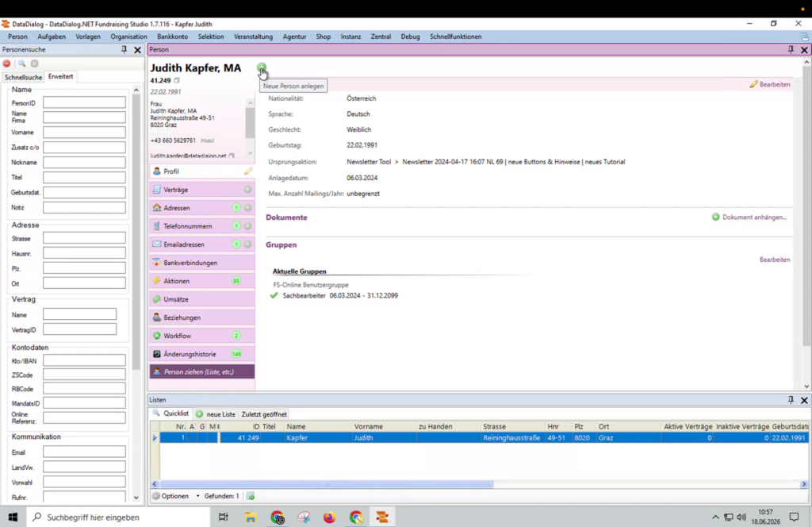Click the volume icon in the system tray
The width and height of the screenshot is (812, 527).
tap(741, 517)
